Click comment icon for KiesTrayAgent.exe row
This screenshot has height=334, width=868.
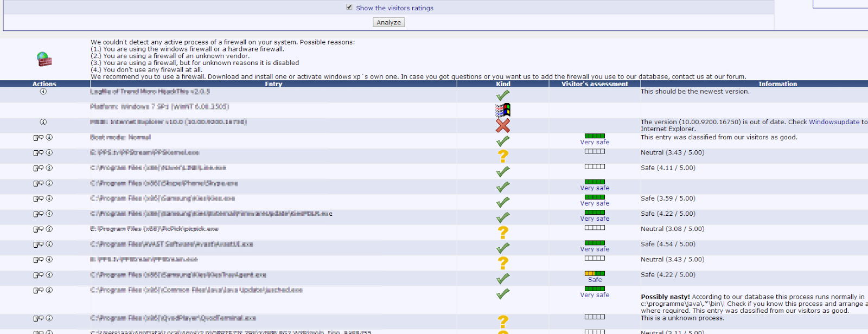(x=39, y=275)
